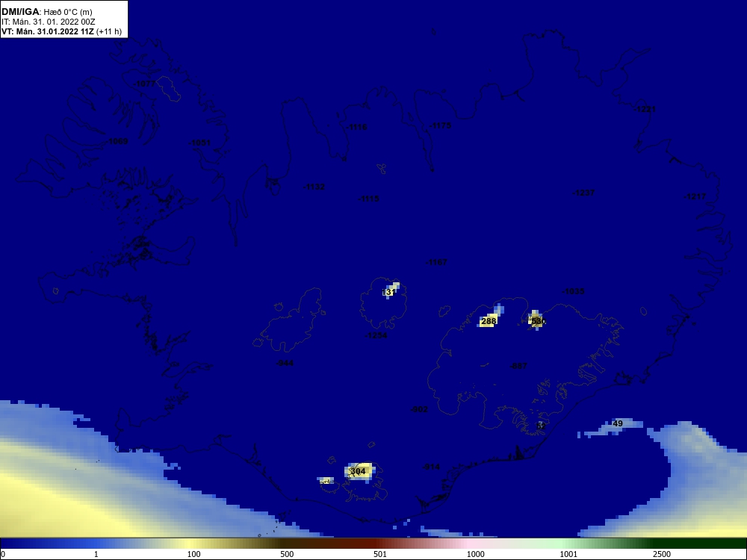
Task: Click the 52 value near the glacier's south tip
Action: click(541, 426)
